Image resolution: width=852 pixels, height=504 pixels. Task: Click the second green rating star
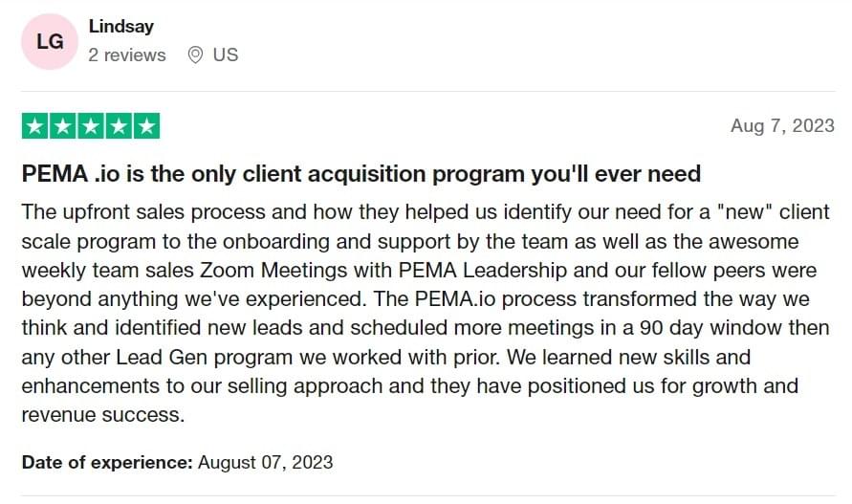click(x=63, y=126)
